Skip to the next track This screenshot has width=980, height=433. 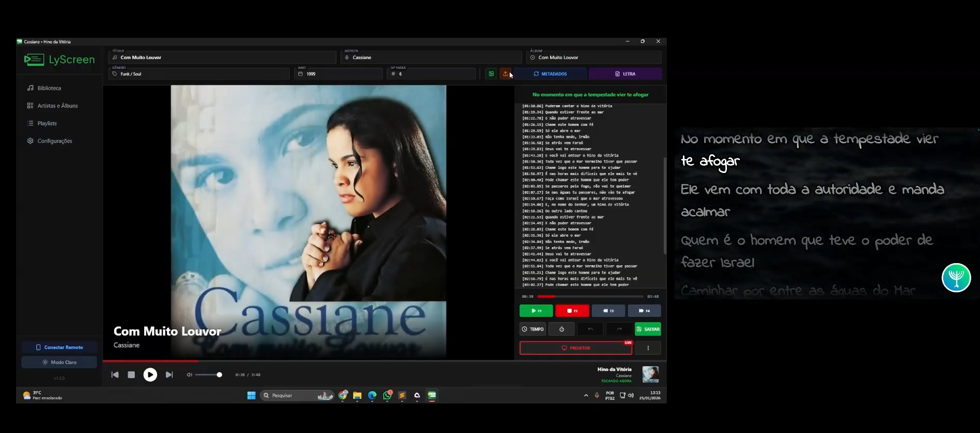[169, 374]
